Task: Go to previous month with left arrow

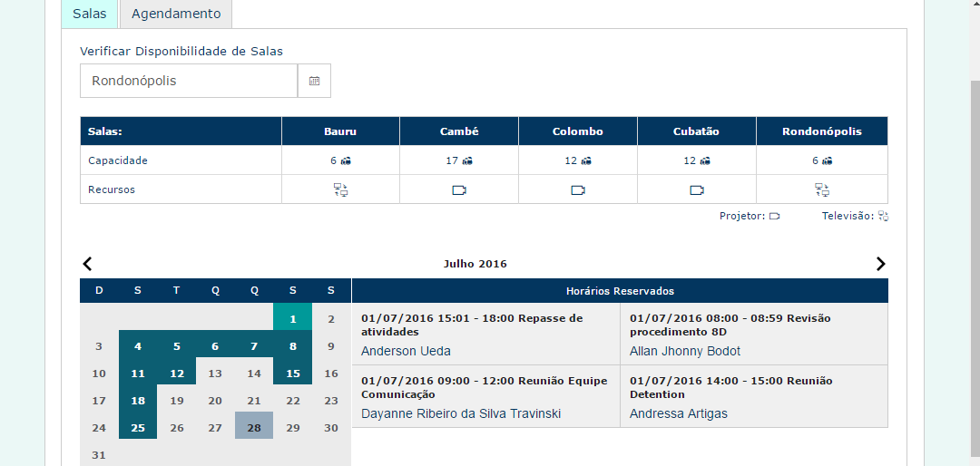Action: (x=87, y=264)
